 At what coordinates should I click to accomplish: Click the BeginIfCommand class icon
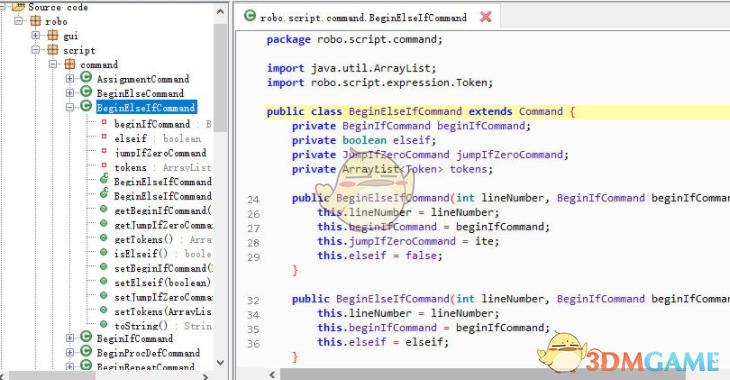tap(86, 337)
